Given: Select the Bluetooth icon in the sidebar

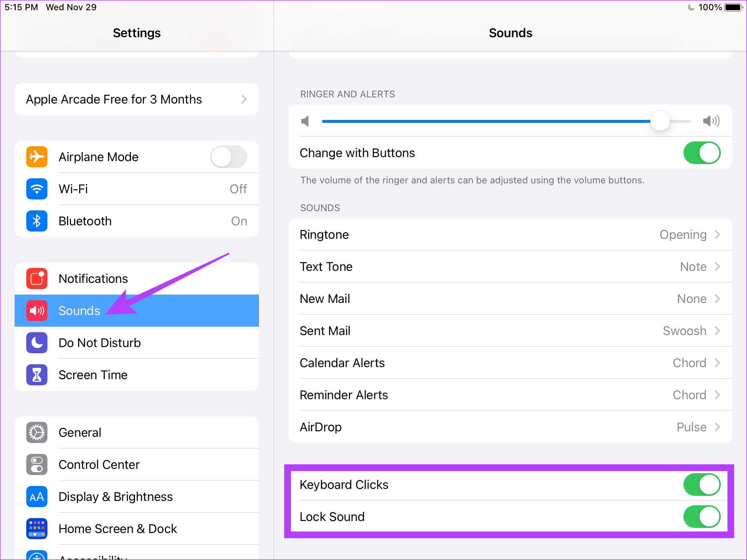Looking at the screenshot, I should [36, 221].
